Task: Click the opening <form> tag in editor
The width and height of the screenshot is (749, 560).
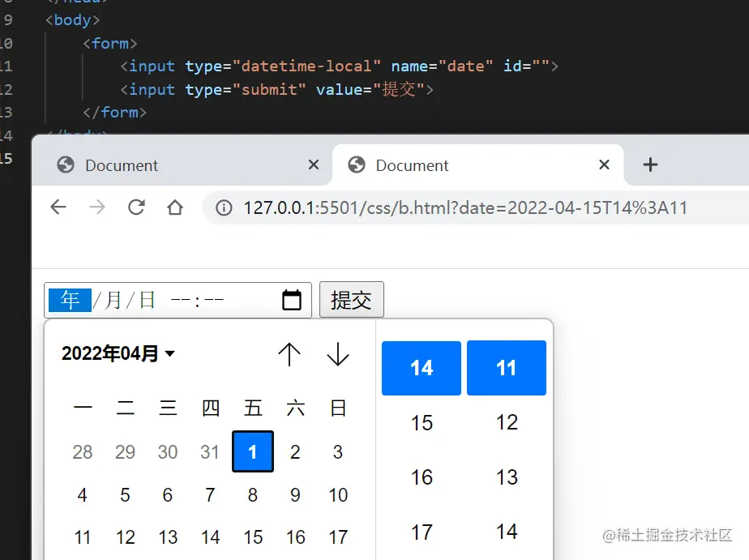Action: click(110, 44)
